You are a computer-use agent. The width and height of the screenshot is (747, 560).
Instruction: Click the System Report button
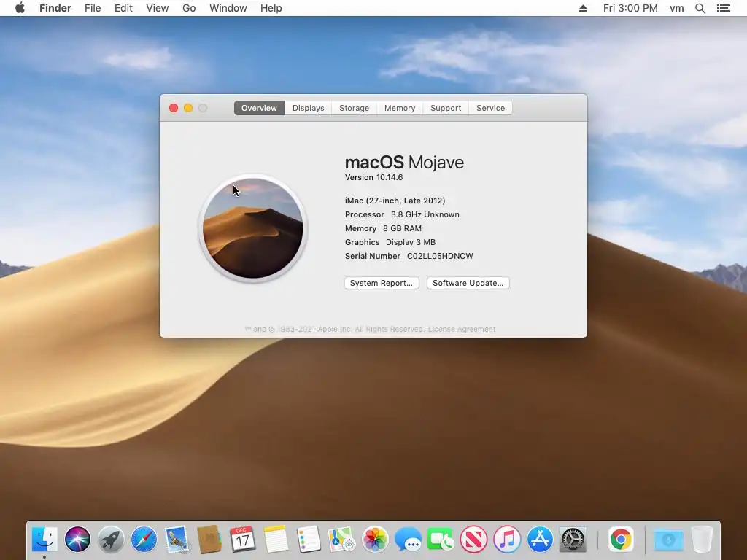coord(382,283)
